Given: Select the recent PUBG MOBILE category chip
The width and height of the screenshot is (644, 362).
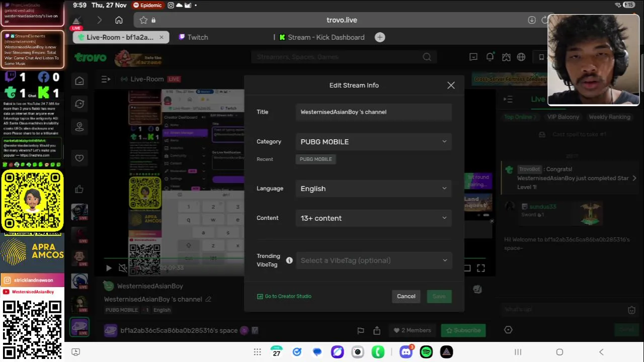Looking at the screenshot, I should 316,159.
